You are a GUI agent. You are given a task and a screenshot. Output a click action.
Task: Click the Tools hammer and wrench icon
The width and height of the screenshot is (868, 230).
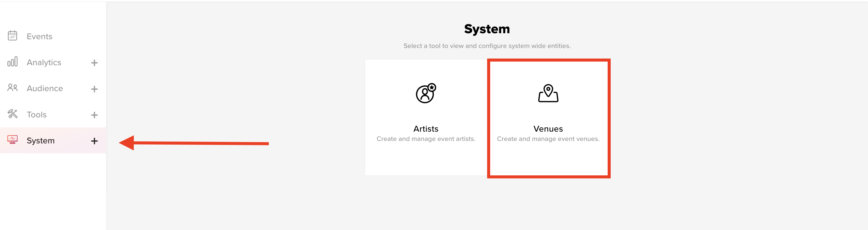point(12,114)
